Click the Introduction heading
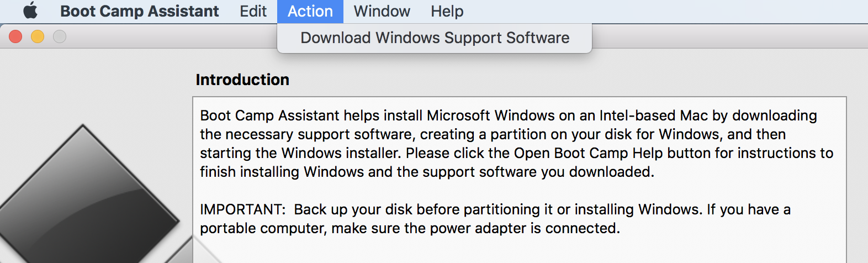The image size is (868, 263). (242, 80)
